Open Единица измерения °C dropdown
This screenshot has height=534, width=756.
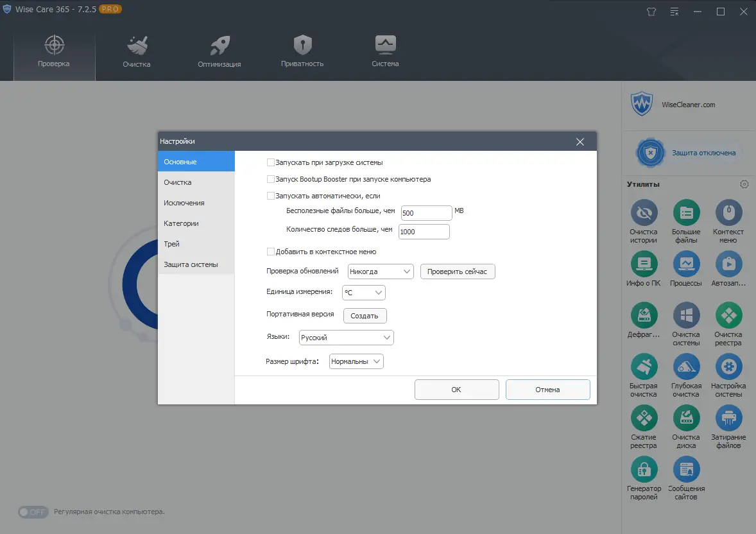coord(363,292)
